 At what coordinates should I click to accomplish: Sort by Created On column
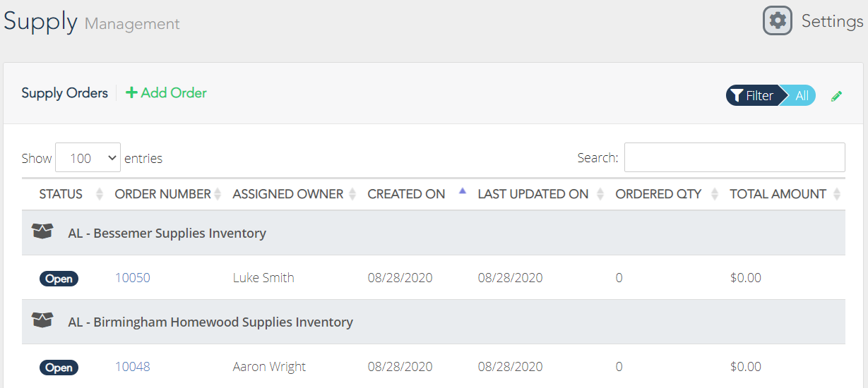click(406, 194)
